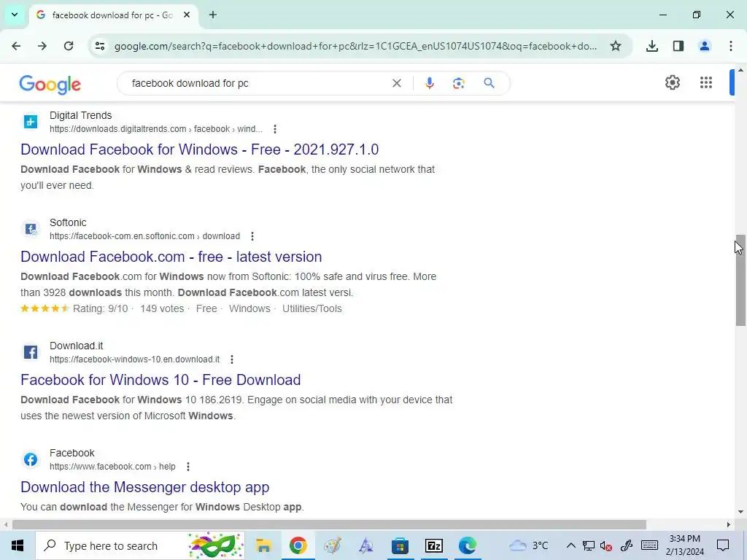Screen dimensions: 747x560
Task: Click the Download.it site name
Action: [x=76, y=346]
